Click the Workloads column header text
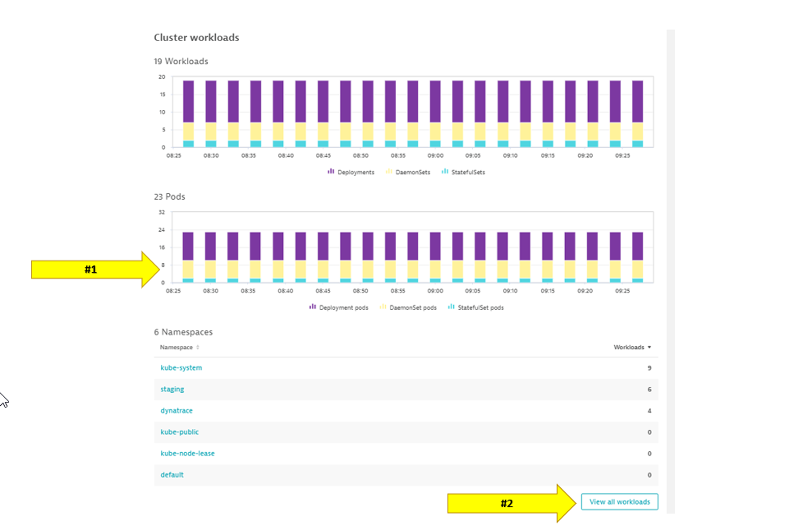812x526 pixels. [628, 347]
